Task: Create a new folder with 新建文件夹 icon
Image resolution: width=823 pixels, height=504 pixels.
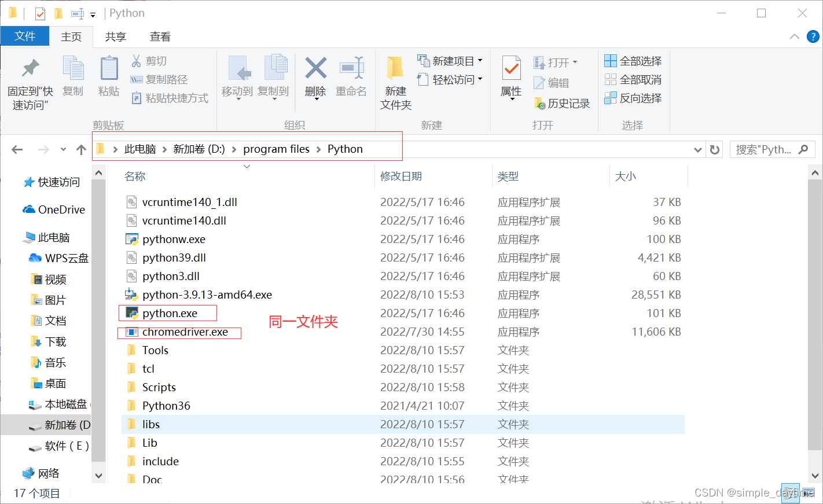Action: pyautogui.click(x=395, y=69)
